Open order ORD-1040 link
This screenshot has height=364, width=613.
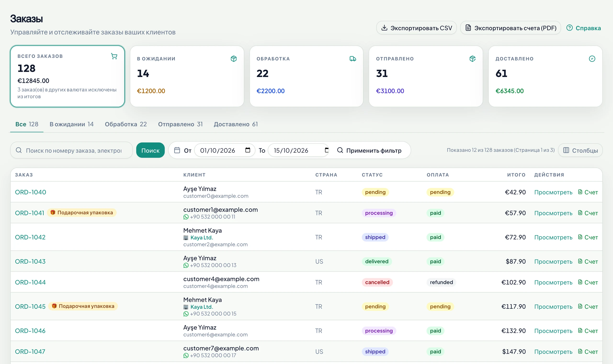tap(30, 192)
